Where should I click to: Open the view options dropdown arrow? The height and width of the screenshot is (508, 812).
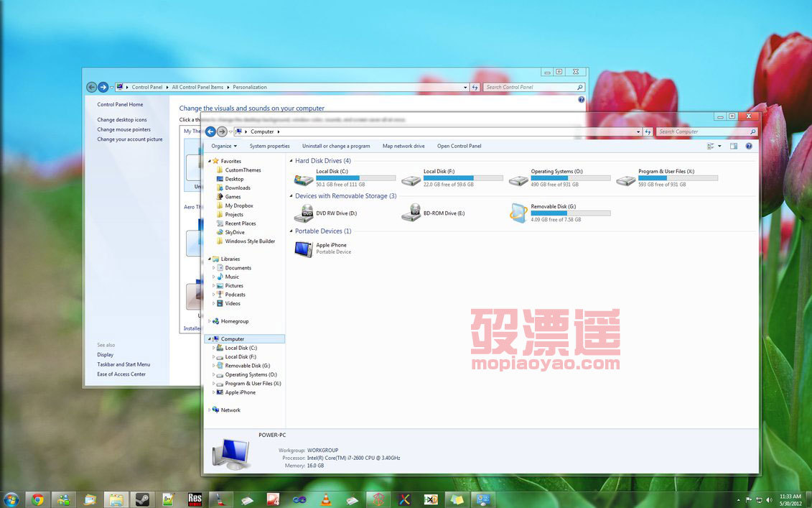coord(719,146)
